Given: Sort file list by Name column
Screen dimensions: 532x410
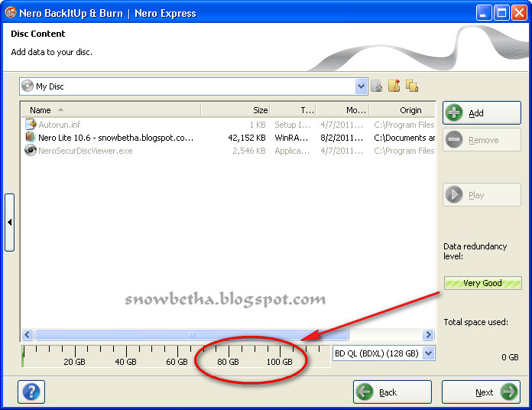Looking at the screenshot, I should 111,110.
